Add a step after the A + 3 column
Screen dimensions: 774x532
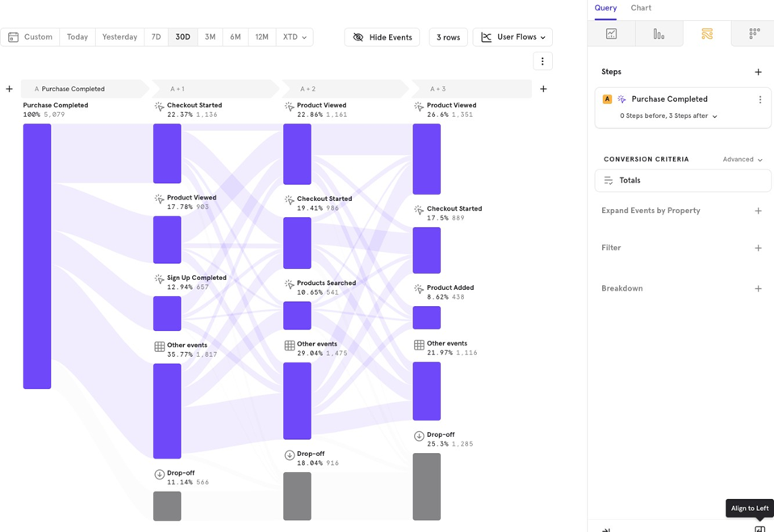coord(543,89)
